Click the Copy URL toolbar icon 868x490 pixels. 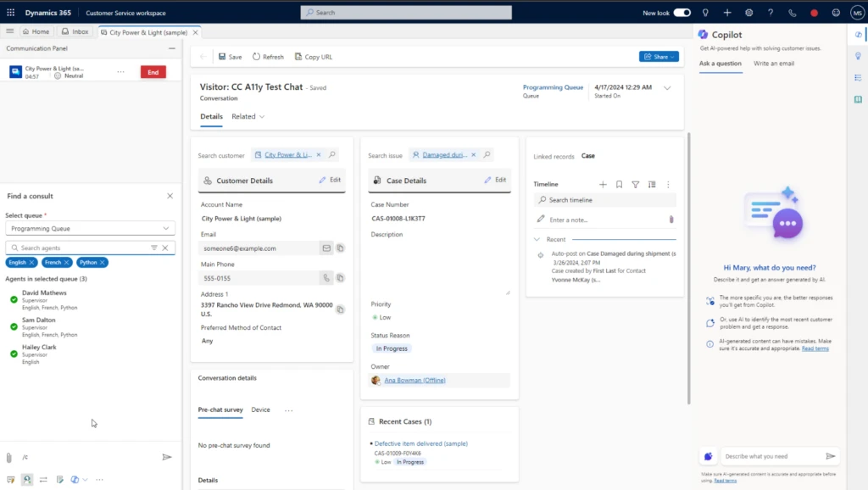pos(314,56)
